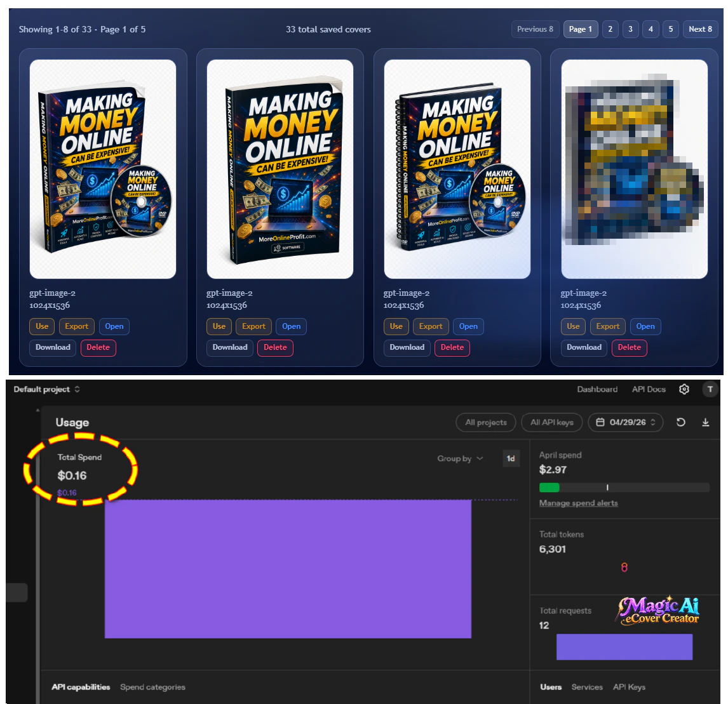Select the API Keys tab
The height and width of the screenshot is (704, 728).
click(x=629, y=687)
